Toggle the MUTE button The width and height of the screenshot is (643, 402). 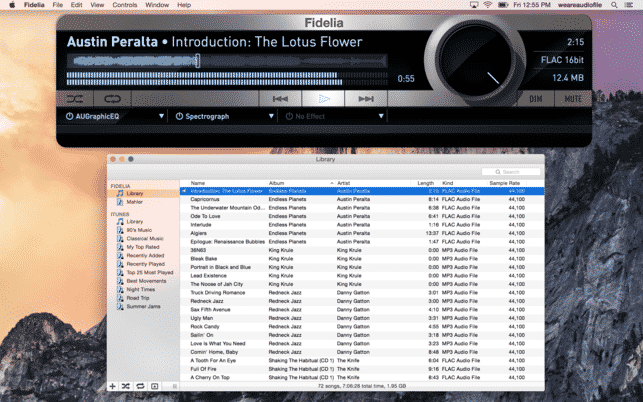coord(571,99)
